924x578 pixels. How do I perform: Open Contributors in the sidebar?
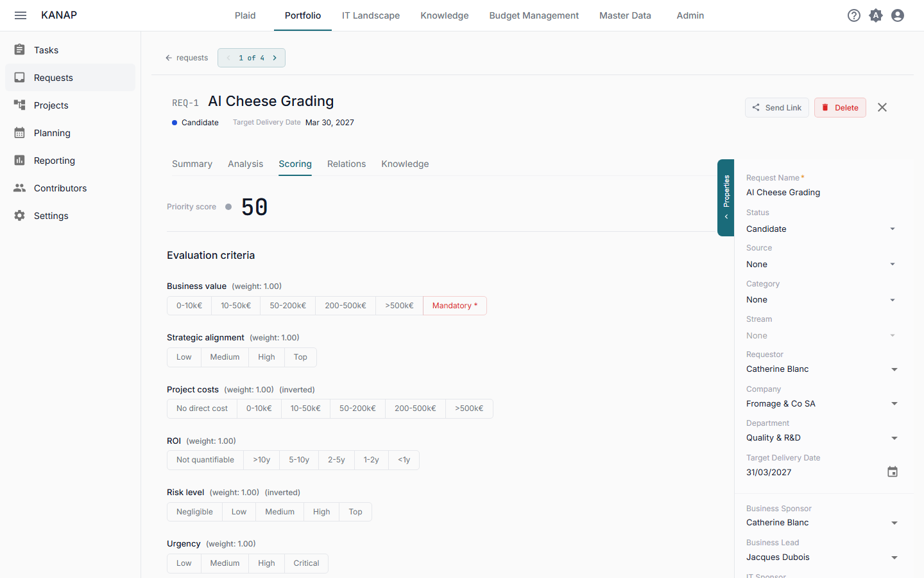71,188
